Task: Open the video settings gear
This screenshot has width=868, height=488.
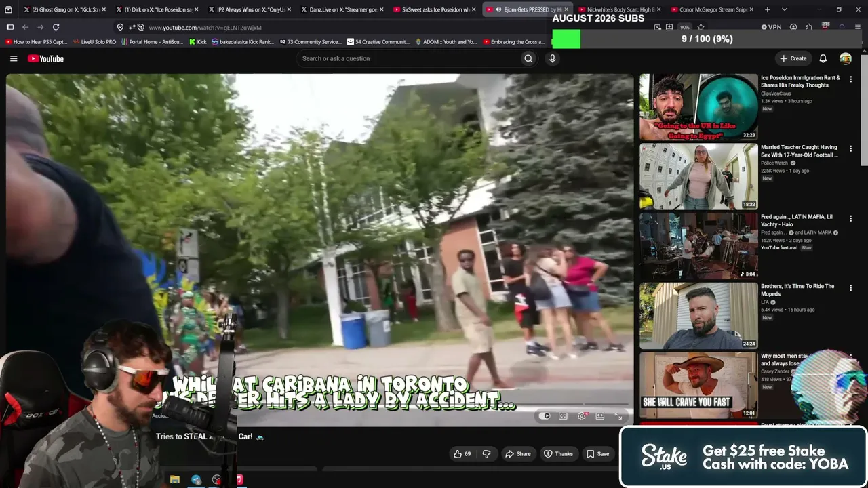Action: [x=581, y=416]
